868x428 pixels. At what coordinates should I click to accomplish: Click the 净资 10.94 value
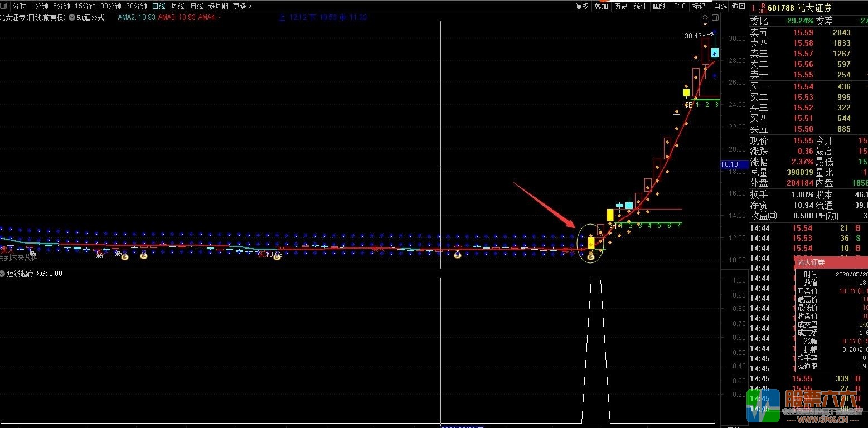point(803,205)
